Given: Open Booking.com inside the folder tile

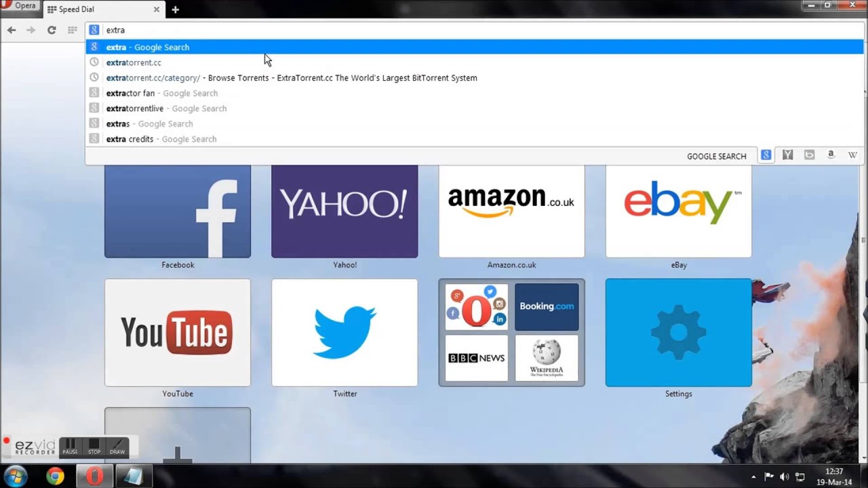Looking at the screenshot, I should pyautogui.click(x=547, y=307).
